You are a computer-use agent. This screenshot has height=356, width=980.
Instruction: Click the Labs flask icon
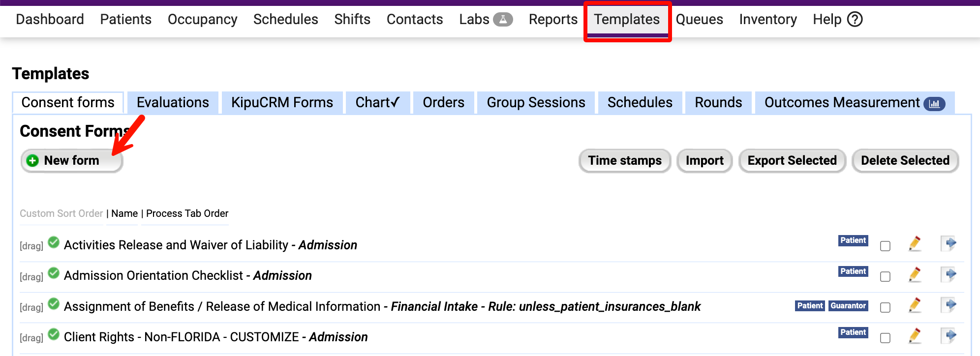(503, 20)
